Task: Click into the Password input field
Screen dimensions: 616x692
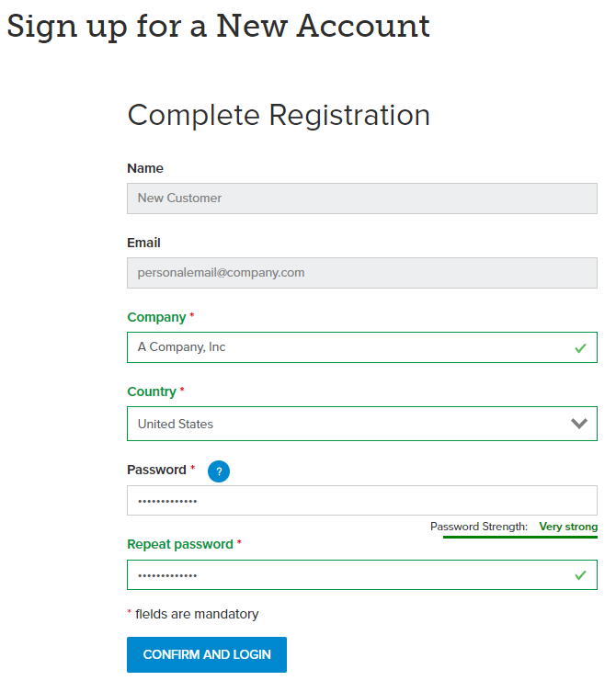Action: 362,501
